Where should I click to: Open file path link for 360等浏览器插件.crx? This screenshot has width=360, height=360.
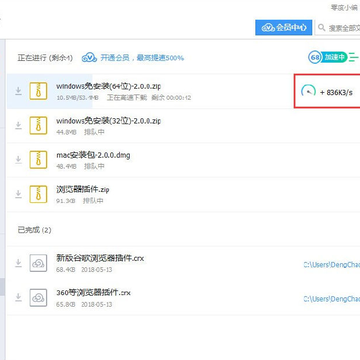332,299
